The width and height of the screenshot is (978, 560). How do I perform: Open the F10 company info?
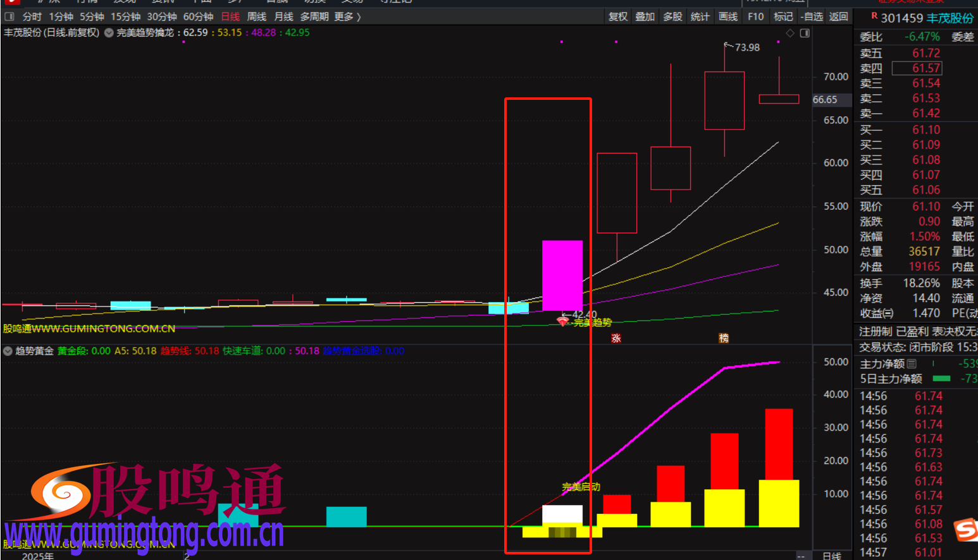pos(755,16)
